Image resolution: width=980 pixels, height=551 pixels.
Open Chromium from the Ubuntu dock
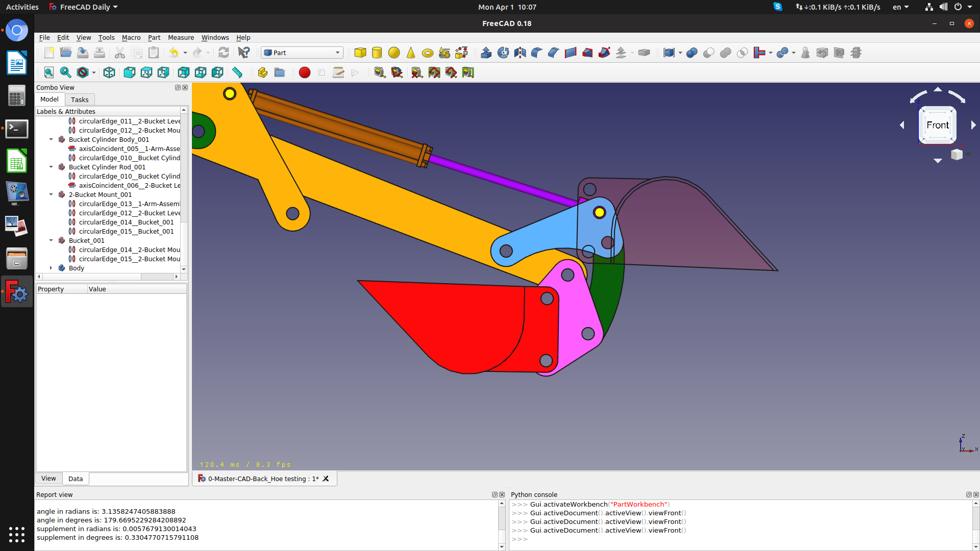point(17,31)
